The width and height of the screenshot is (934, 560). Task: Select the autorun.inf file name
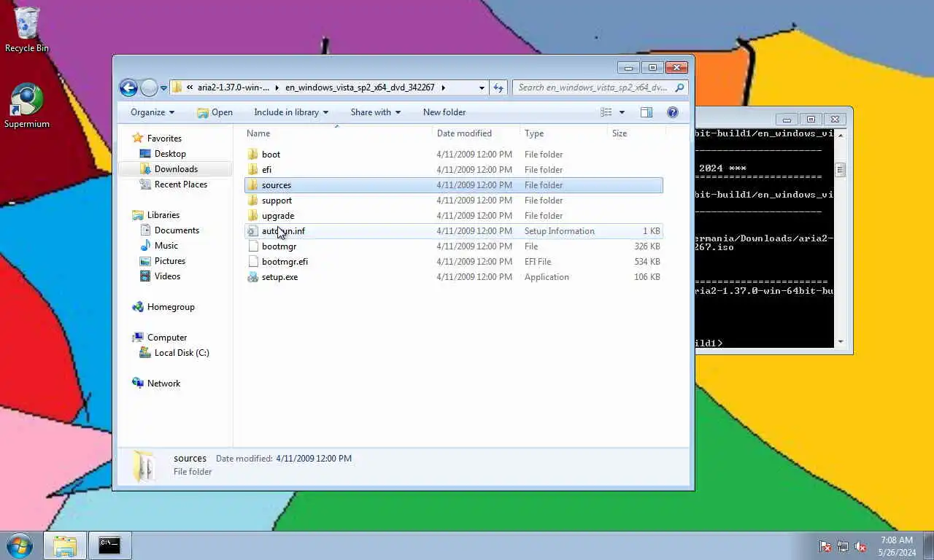283,231
